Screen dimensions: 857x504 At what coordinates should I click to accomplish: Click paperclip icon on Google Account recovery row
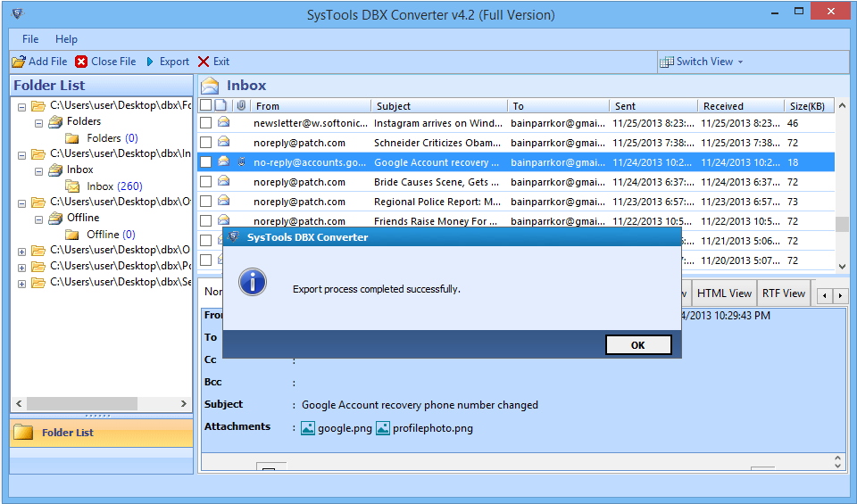242,161
